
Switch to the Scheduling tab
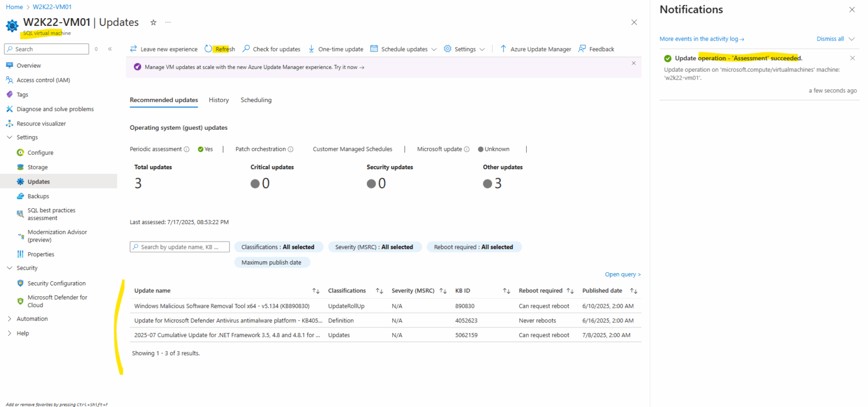tap(256, 100)
